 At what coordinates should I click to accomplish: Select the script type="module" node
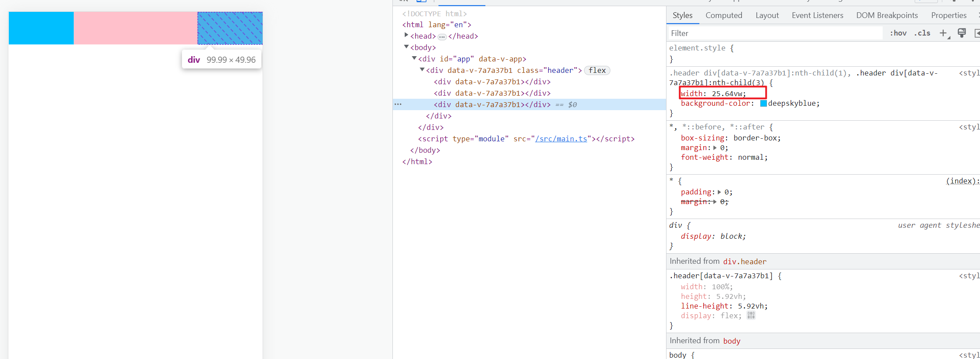click(x=526, y=139)
